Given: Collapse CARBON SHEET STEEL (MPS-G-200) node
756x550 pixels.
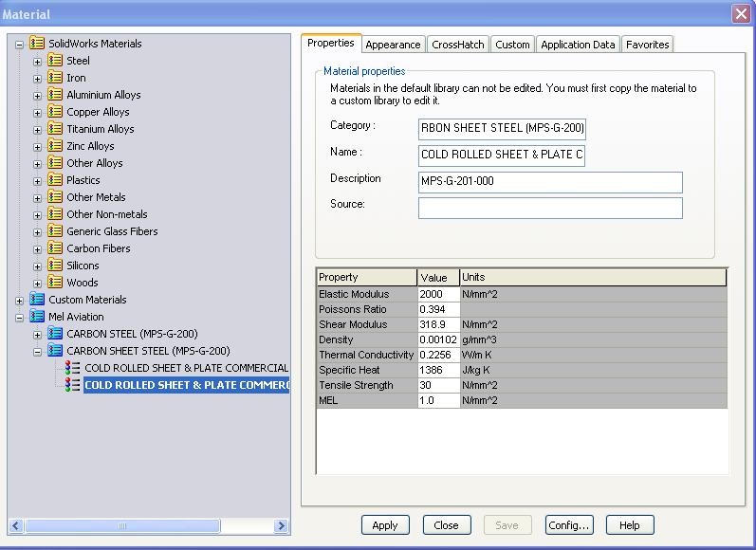Looking at the screenshot, I should click(37, 352).
